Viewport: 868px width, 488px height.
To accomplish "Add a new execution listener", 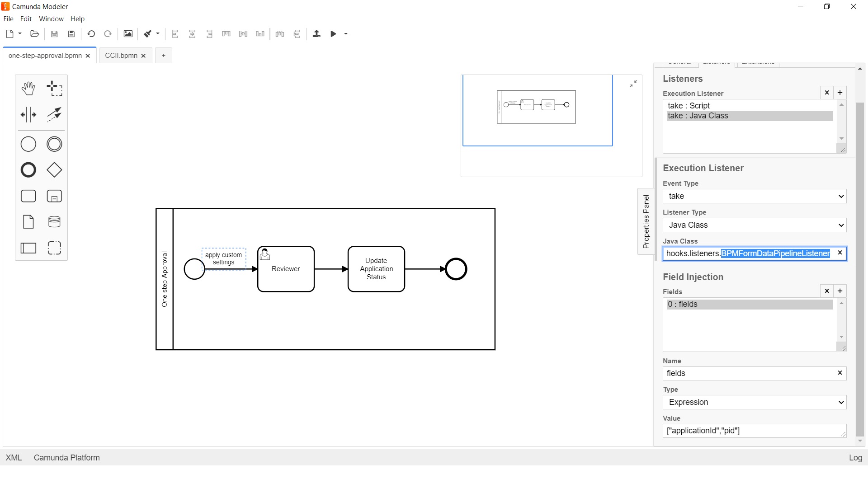I will pyautogui.click(x=840, y=93).
